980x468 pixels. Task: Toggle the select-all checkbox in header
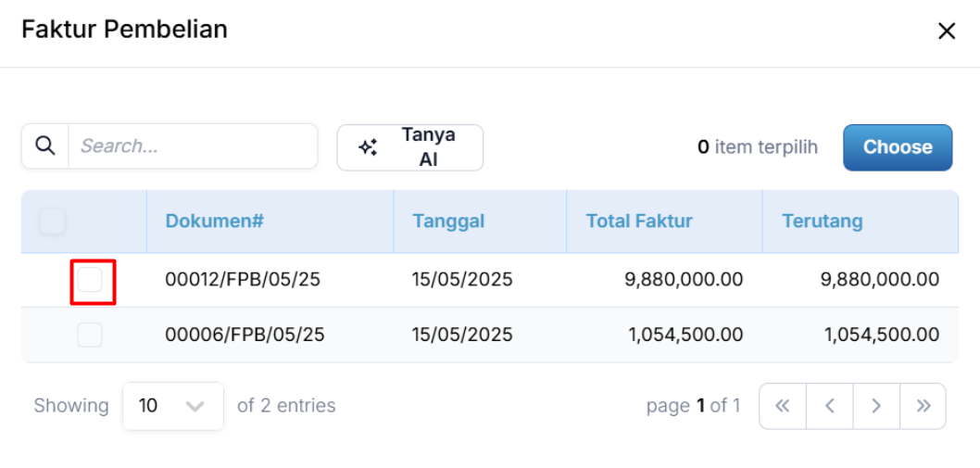point(53,221)
